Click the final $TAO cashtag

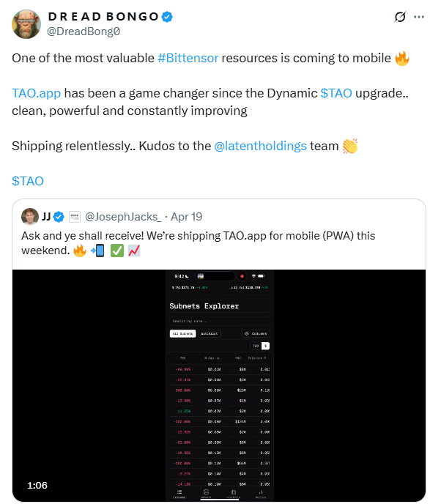pyautogui.click(x=28, y=181)
